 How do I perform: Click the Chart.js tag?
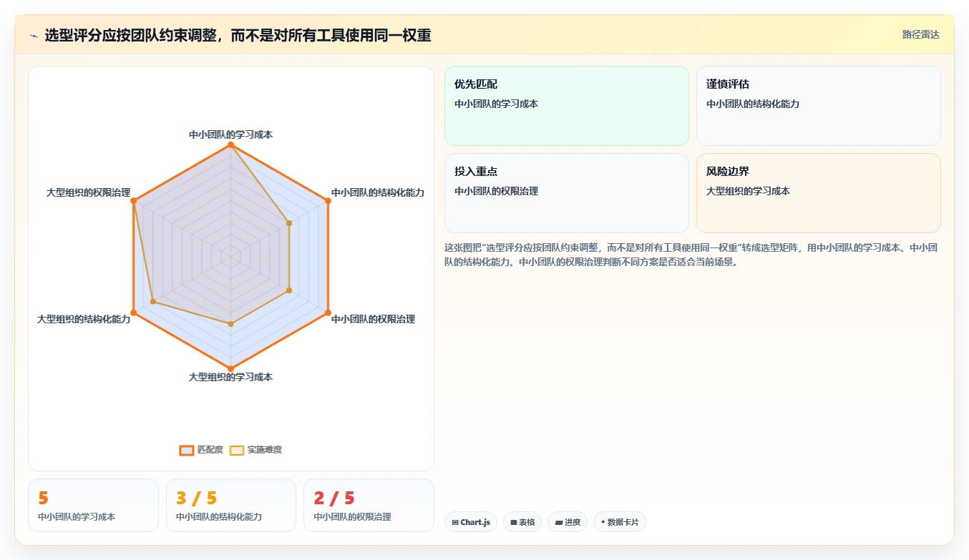pyautogui.click(x=470, y=522)
